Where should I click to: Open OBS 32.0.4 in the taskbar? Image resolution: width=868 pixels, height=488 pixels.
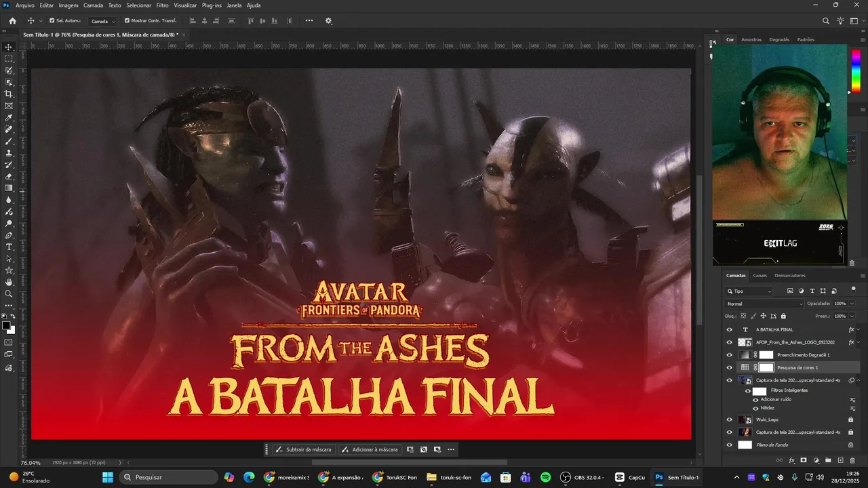point(583,477)
